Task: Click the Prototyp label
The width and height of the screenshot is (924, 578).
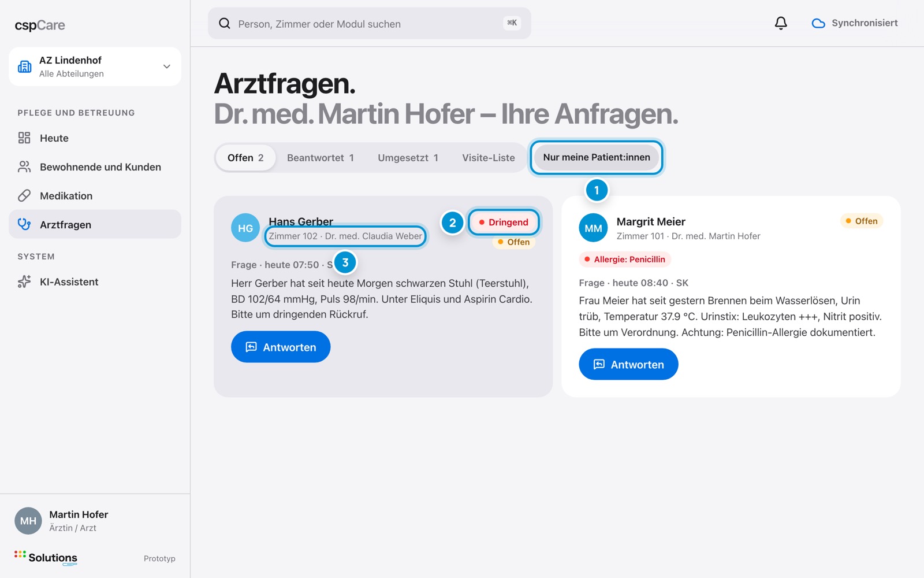Action: point(159,558)
